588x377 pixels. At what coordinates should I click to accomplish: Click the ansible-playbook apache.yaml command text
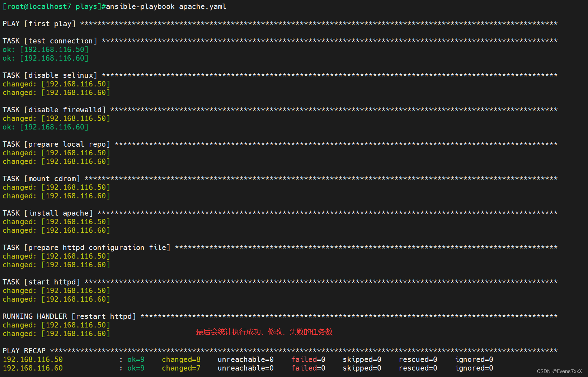pos(166,6)
